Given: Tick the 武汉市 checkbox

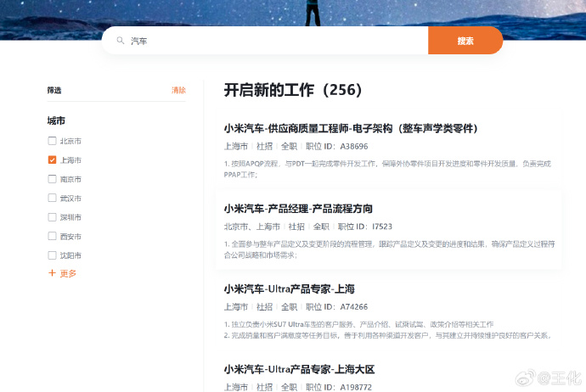Looking at the screenshot, I should [53, 198].
